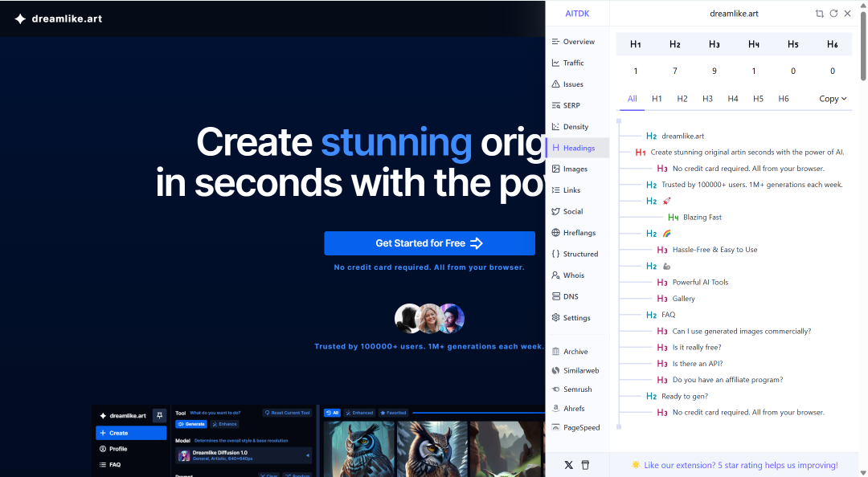Click 'Ready to gen?' heading row
The height and width of the screenshot is (477, 868).
[x=677, y=396]
